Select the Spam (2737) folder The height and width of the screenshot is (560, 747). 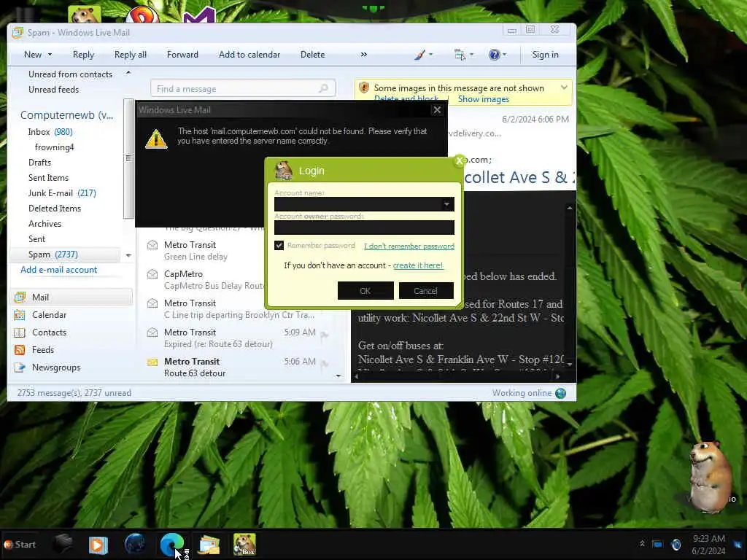(65, 254)
